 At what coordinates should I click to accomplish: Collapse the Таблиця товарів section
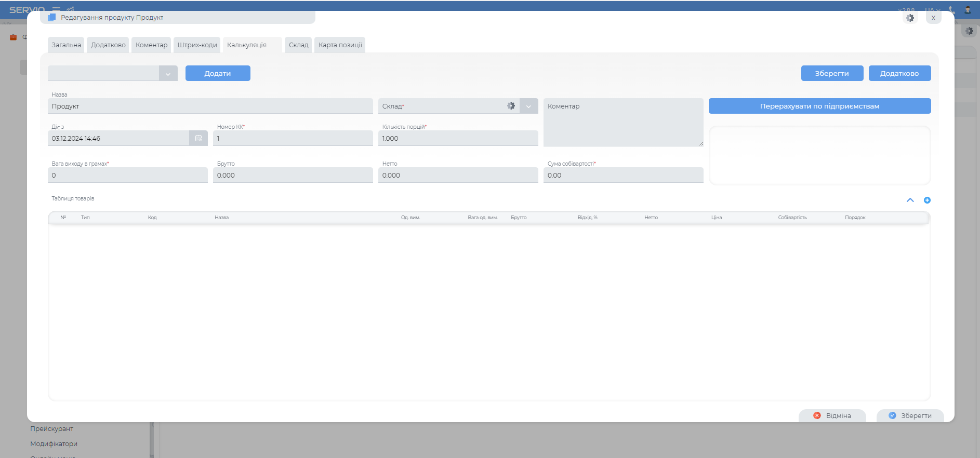[910, 200]
